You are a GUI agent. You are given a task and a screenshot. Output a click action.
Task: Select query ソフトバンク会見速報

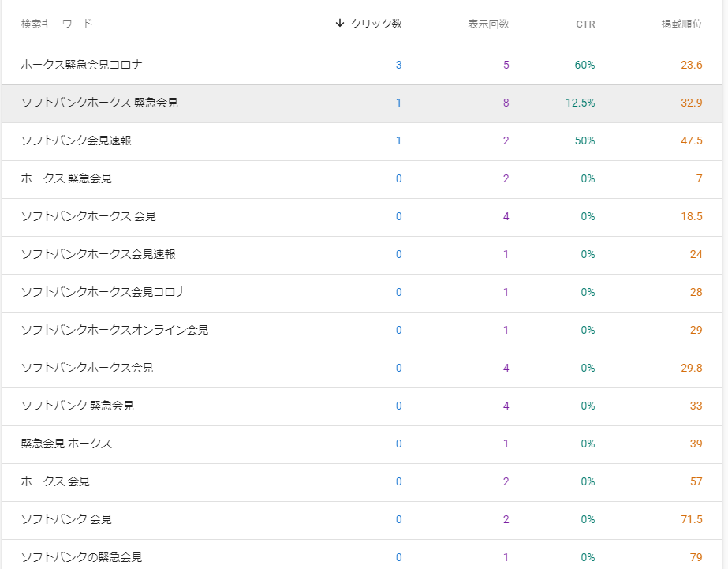(x=77, y=140)
